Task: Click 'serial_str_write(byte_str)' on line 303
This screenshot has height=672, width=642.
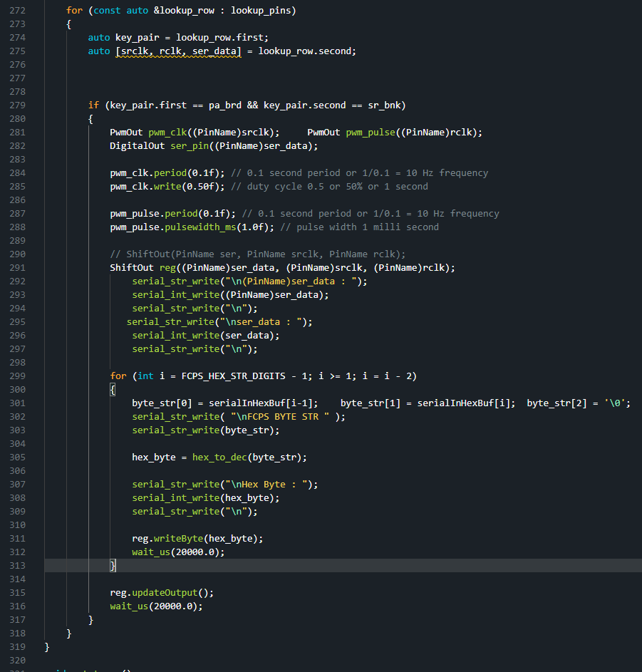Action: pos(203,430)
